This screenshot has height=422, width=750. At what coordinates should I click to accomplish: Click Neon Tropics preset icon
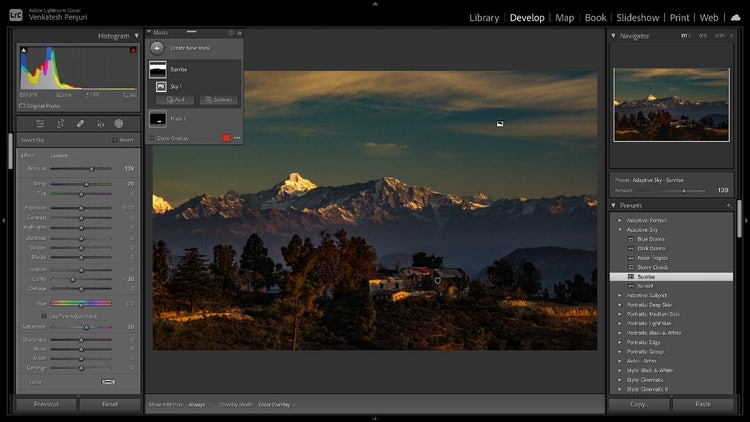pos(630,258)
